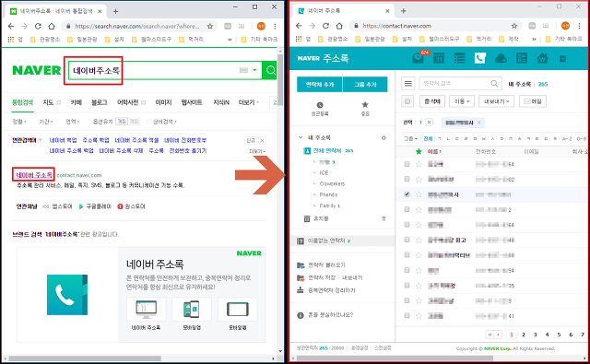
Task: Open the 블로그 search tab
Action: 100,102
